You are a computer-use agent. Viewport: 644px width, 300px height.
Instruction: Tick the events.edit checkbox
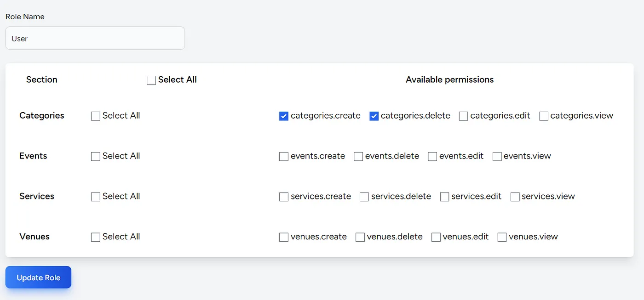coord(432,157)
